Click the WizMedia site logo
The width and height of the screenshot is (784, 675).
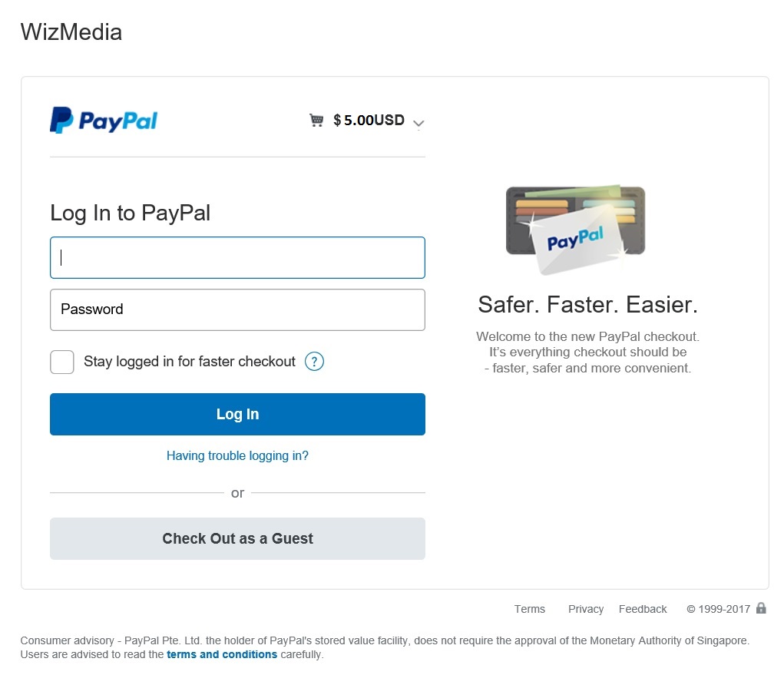click(71, 32)
